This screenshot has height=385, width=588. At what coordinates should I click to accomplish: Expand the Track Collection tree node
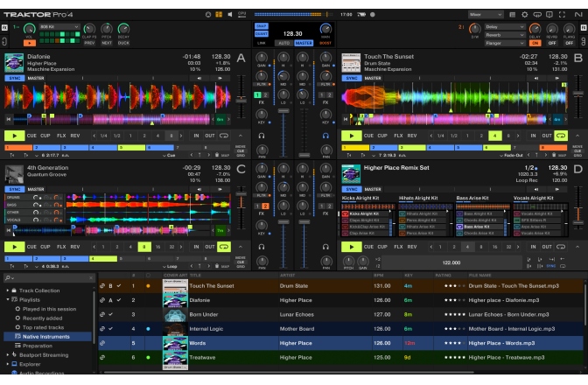click(x=8, y=290)
